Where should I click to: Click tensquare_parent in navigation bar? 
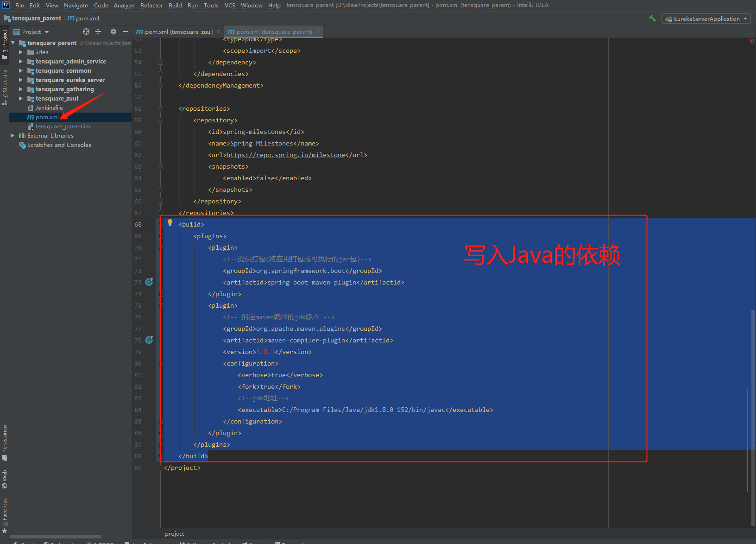(x=32, y=19)
